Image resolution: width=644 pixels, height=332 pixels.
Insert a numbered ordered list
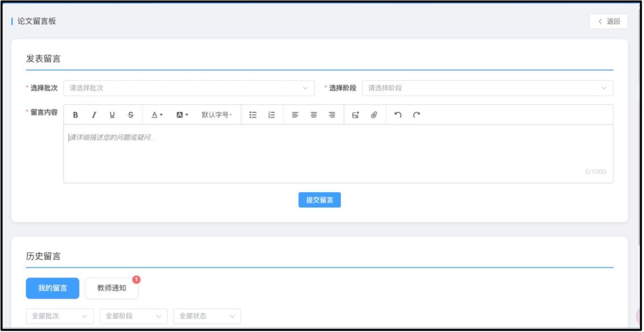[x=272, y=115]
